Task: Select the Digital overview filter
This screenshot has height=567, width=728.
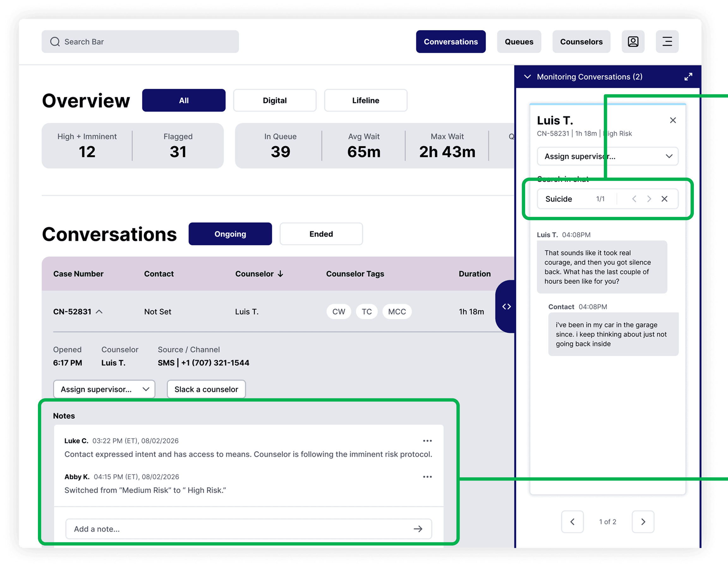Action: point(275,100)
